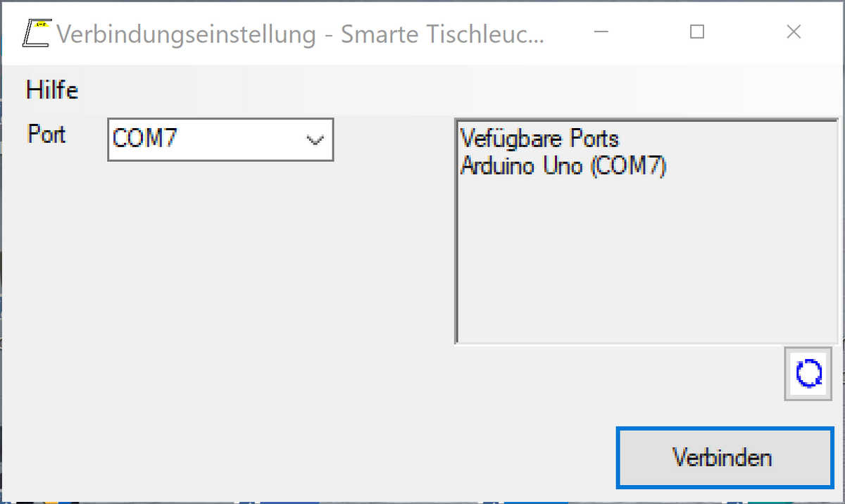
Task: Expand the Port dropdown arrow
Action: click(x=315, y=139)
